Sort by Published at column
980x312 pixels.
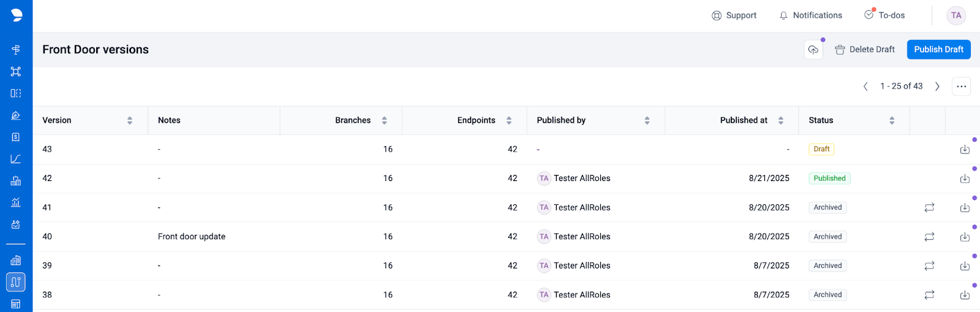pos(780,121)
